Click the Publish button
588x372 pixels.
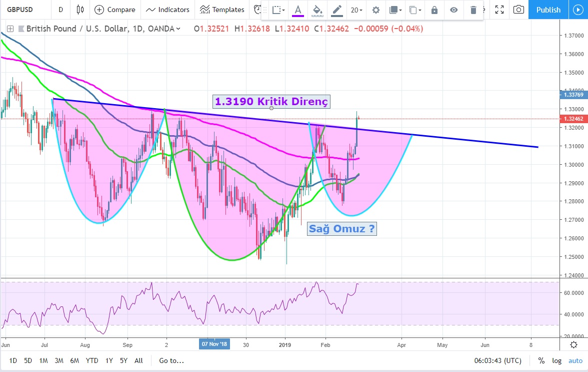click(x=548, y=10)
